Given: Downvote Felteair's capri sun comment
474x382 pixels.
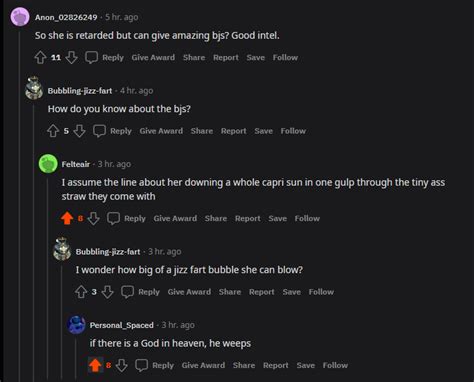Looking at the screenshot, I should [x=93, y=218].
